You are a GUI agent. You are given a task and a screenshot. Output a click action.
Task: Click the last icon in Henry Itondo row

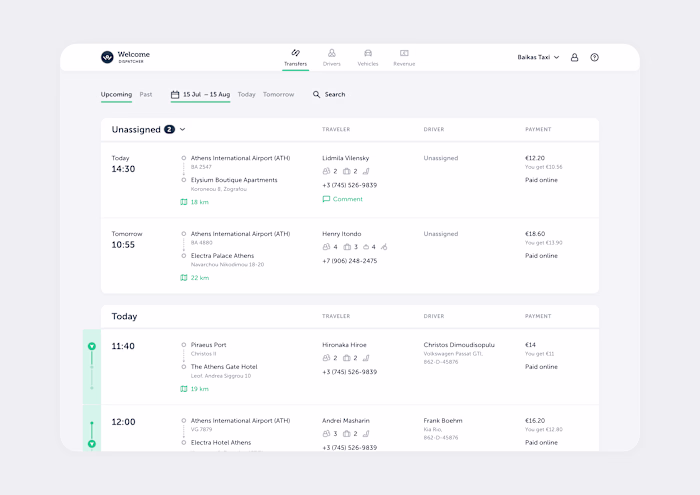384,247
